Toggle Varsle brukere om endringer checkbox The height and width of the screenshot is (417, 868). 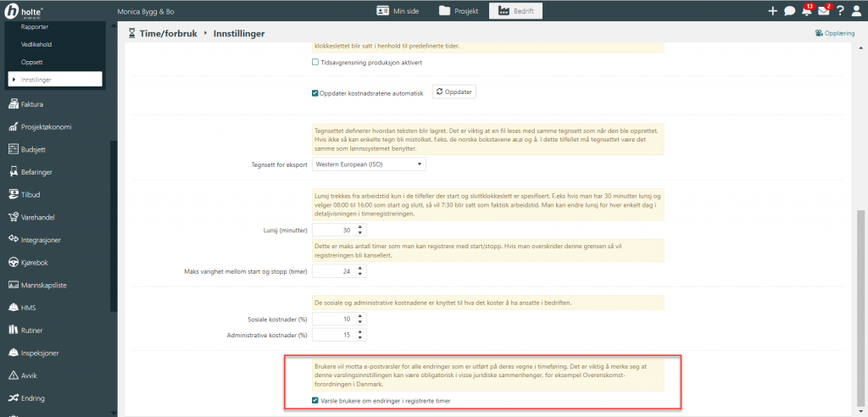coord(316,400)
